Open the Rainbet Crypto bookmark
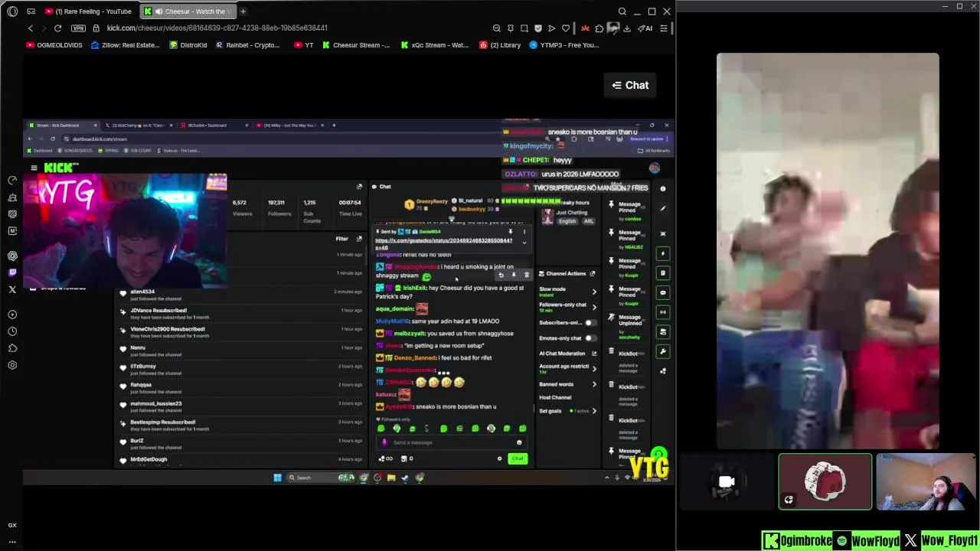The height and width of the screenshot is (551, 980). pos(247,45)
